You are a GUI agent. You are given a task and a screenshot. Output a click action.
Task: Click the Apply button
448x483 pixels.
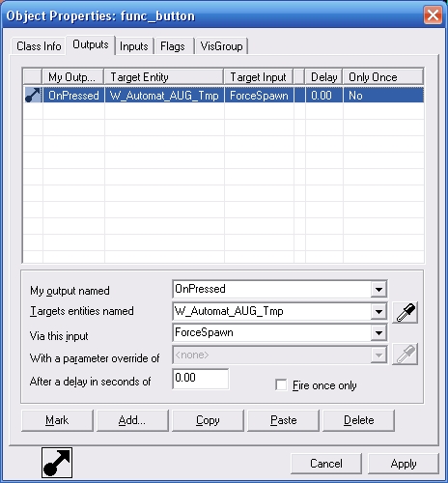[x=404, y=464]
